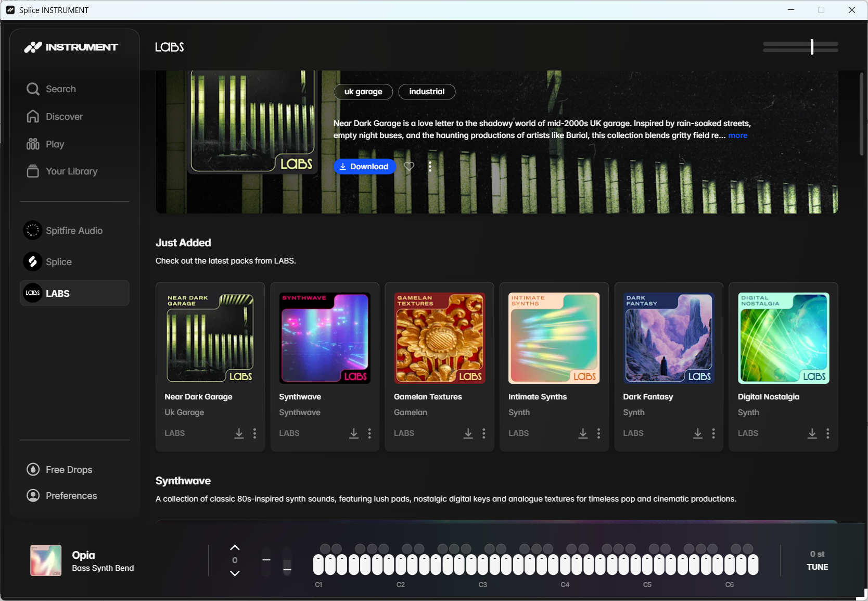Play the C6 key on keyboard
The width and height of the screenshot is (868, 601).
tap(729, 565)
